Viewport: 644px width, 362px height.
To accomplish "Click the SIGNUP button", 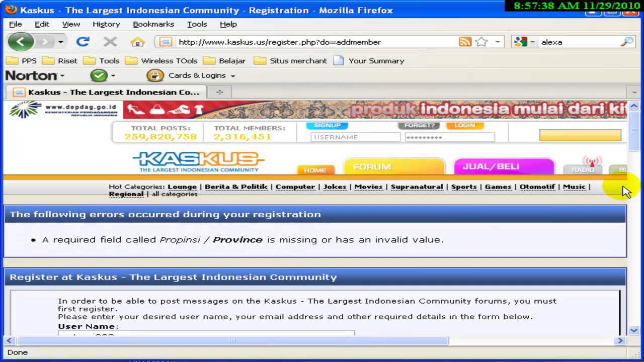I will [327, 125].
